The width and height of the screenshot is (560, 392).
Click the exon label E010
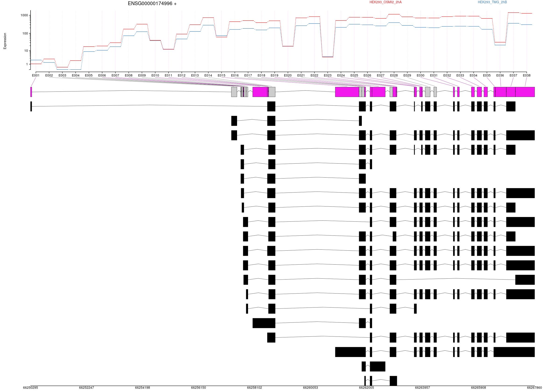coord(155,75)
